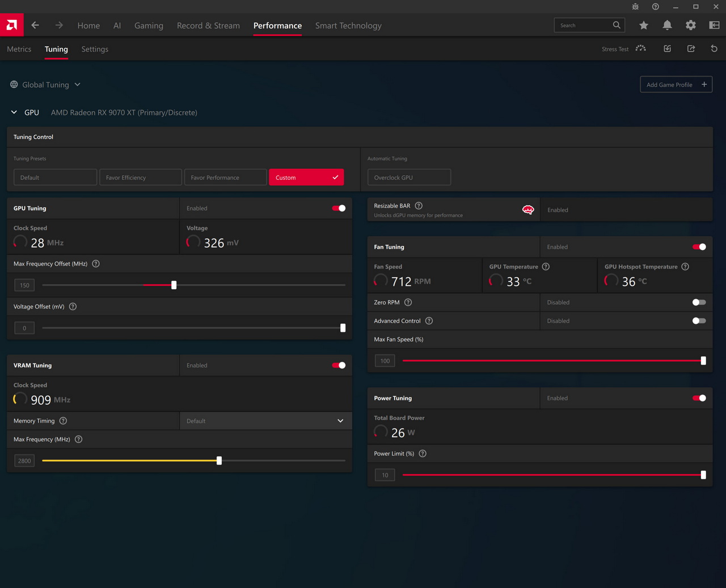Disable the GPU Tuning toggle

tap(339, 208)
